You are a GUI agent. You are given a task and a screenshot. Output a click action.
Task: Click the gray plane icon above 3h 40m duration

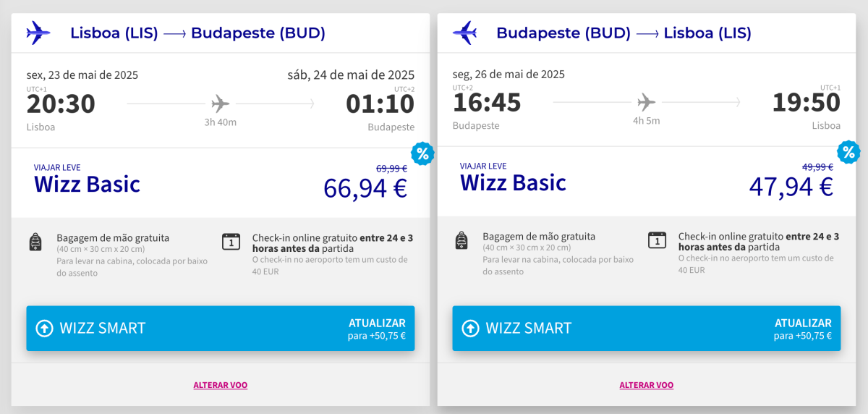point(221,103)
